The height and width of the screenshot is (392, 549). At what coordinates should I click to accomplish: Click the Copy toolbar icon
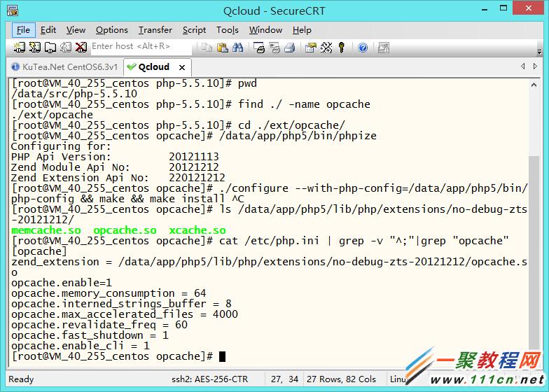[x=207, y=48]
